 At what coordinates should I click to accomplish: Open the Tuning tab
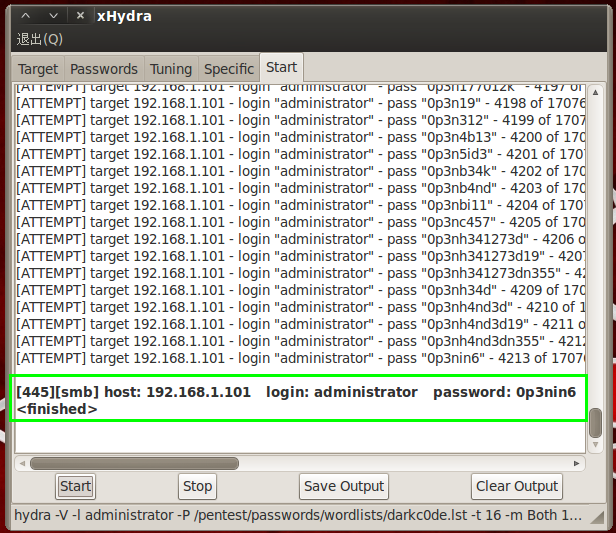pos(171,69)
